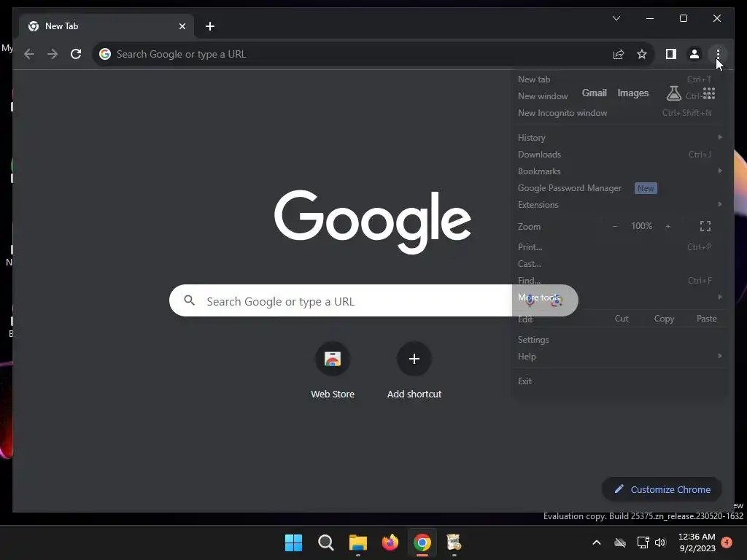Close the New Tab tab
747x560 pixels.
182,26
